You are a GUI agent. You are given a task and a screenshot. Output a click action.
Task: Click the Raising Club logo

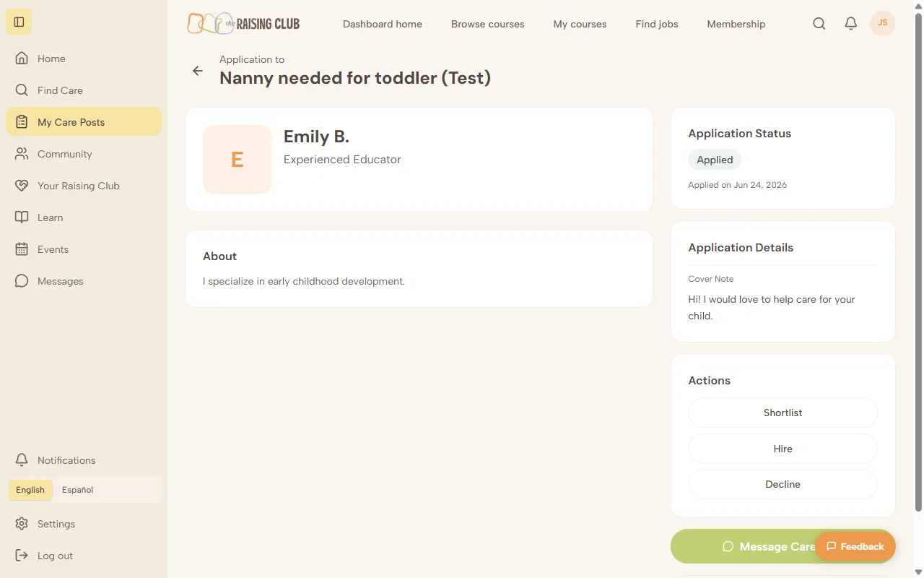click(243, 23)
